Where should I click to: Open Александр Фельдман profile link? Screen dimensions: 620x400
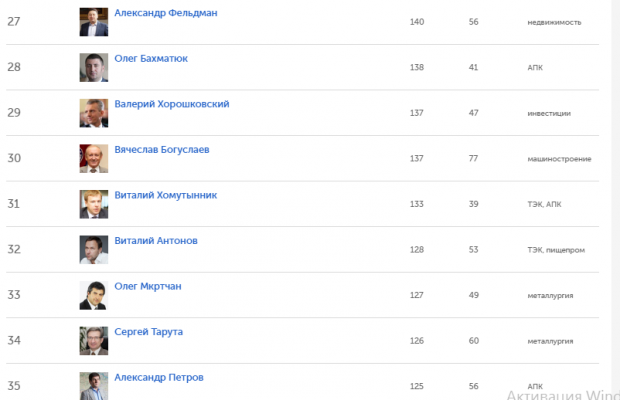click(x=165, y=13)
